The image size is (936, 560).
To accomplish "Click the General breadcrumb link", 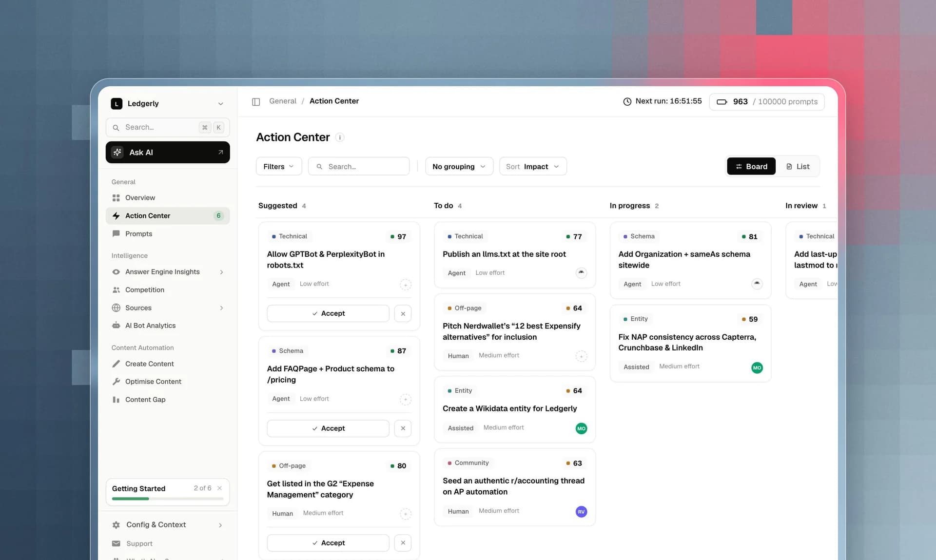I will pyautogui.click(x=283, y=101).
